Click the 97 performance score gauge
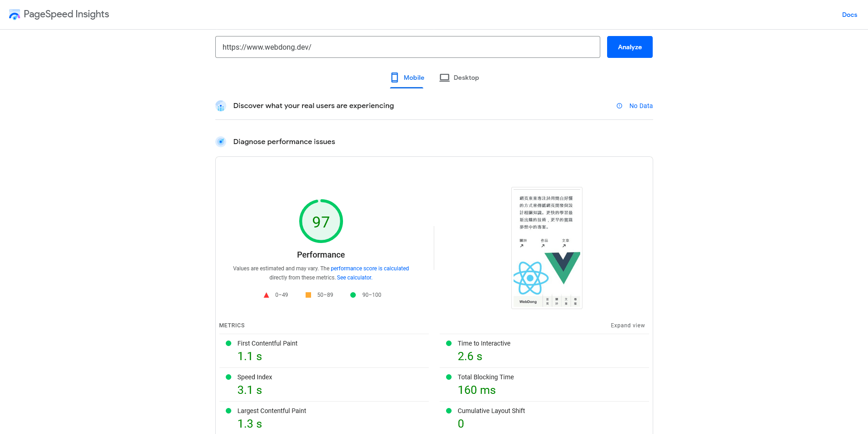The width and height of the screenshot is (868, 434). [x=321, y=221]
